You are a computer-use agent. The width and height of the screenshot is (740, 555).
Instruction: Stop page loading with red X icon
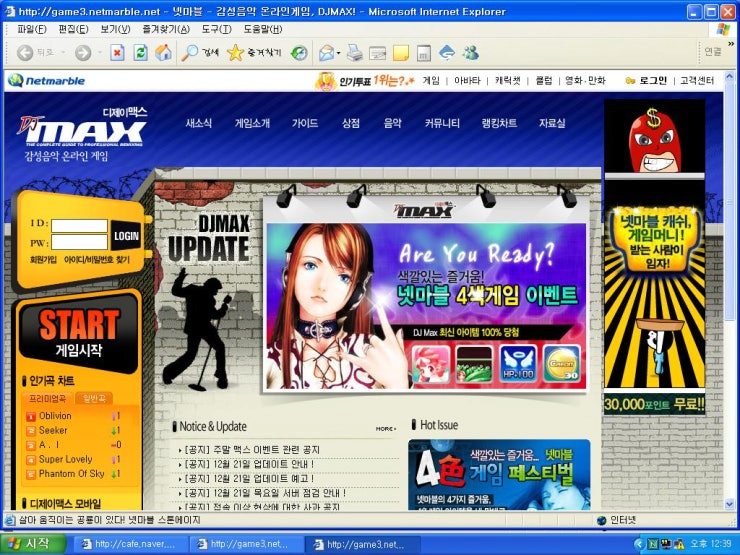(117, 52)
